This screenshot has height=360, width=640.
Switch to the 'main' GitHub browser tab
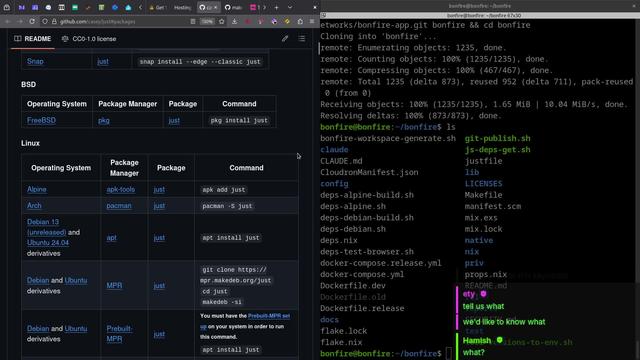[233, 7]
